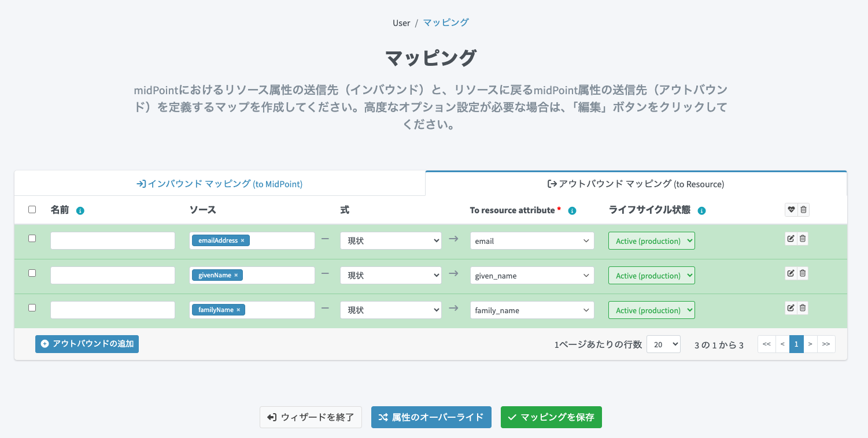This screenshot has width=868, height=438.
Task: Click the info icon beside 名前 header
Action: tap(80, 211)
